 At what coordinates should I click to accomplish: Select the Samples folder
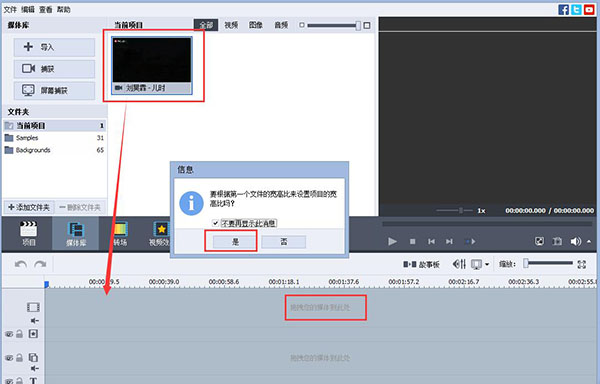pyautogui.click(x=54, y=138)
